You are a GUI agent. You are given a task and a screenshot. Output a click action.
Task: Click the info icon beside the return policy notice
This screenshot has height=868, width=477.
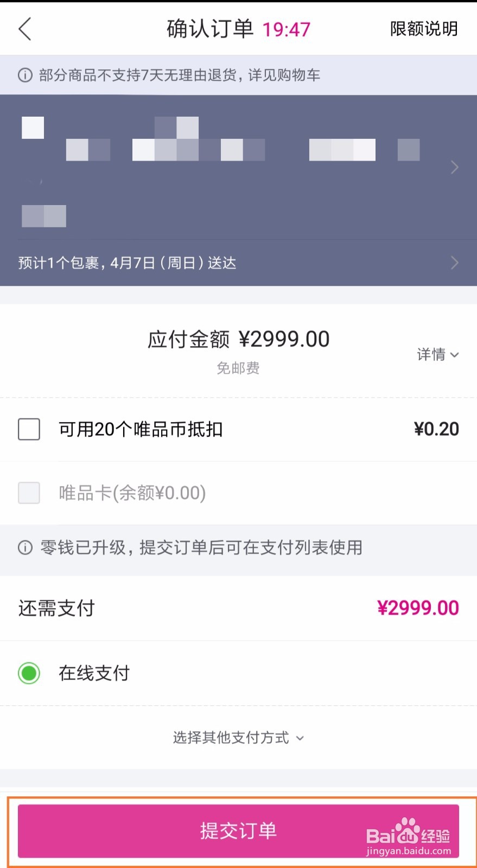click(x=25, y=74)
